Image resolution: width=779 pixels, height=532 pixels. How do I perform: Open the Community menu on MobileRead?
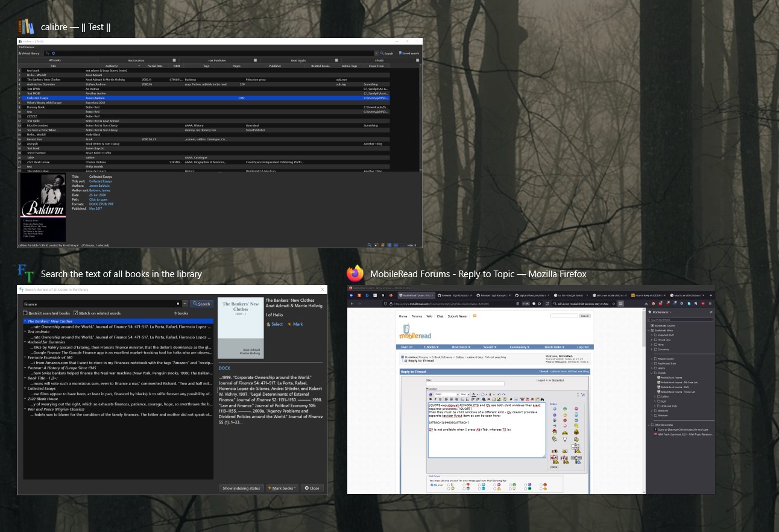[519, 347]
